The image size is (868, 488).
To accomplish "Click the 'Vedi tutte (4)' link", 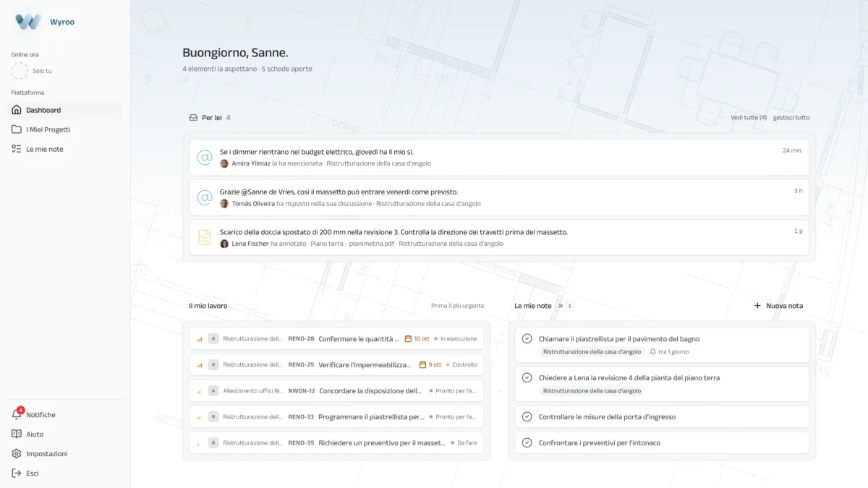I will pos(749,117).
